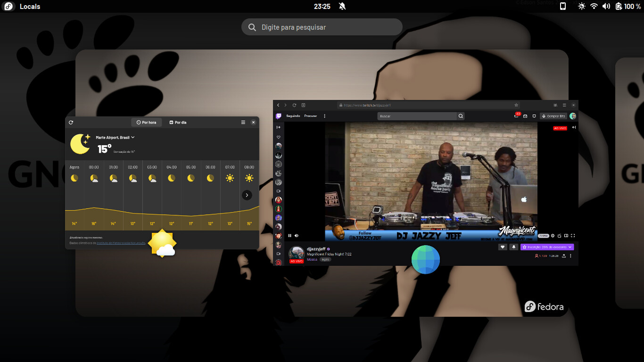Switch to the Por dia tab
The image size is (644, 362).
click(178, 122)
